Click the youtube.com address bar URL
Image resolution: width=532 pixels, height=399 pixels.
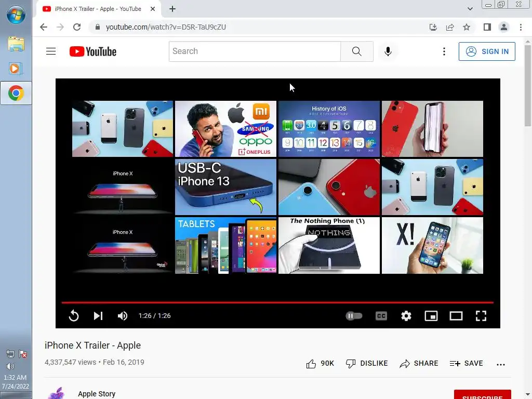(x=166, y=27)
